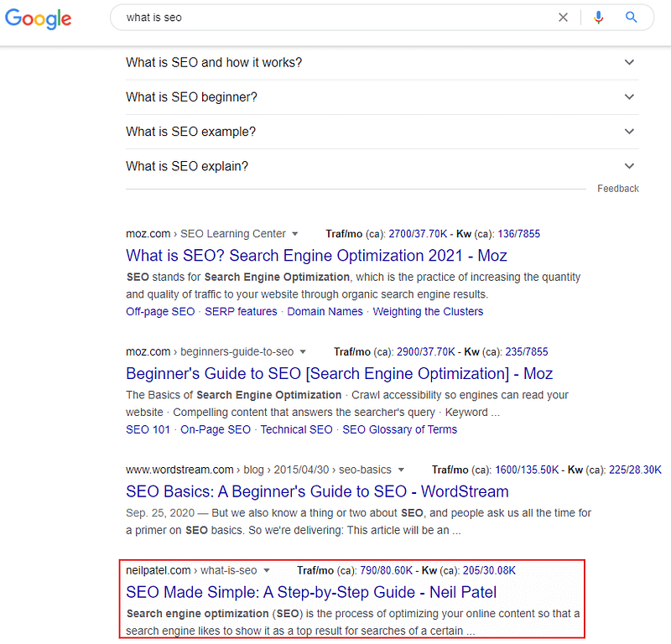Click keyword count 205/30.08K
The image size is (671, 644).
489,570
